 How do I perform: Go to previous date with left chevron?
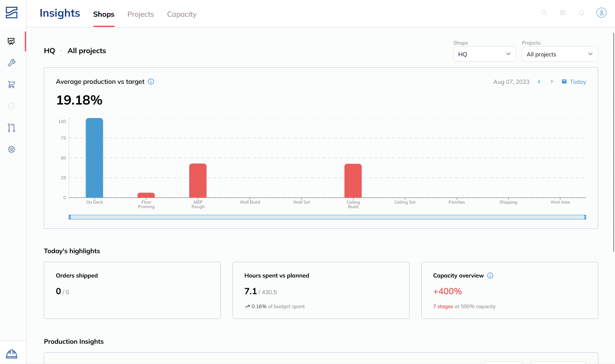539,82
